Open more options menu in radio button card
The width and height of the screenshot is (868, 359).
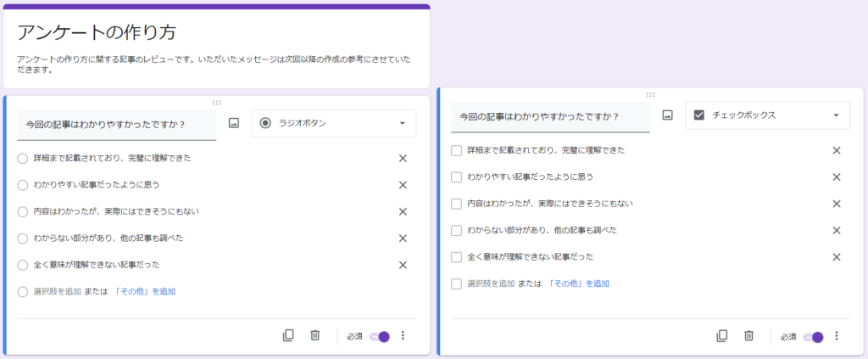(x=403, y=335)
